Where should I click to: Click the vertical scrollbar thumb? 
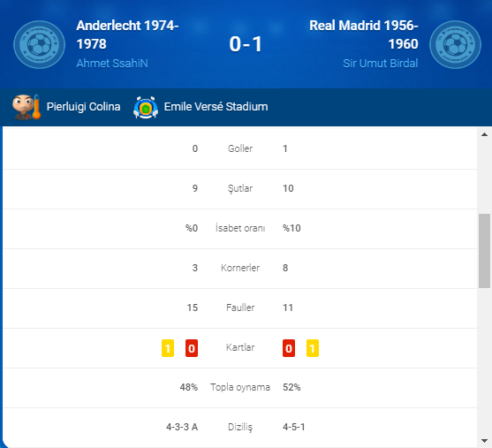[484, 251]
